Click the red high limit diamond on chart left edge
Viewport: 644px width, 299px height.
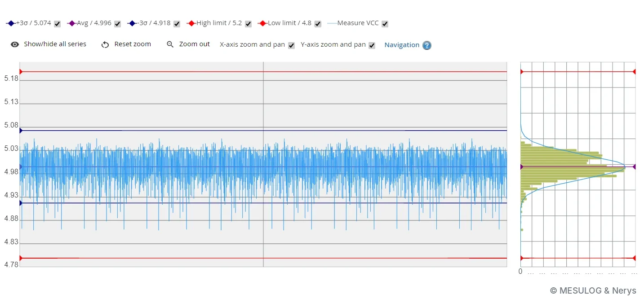[20, 71]
